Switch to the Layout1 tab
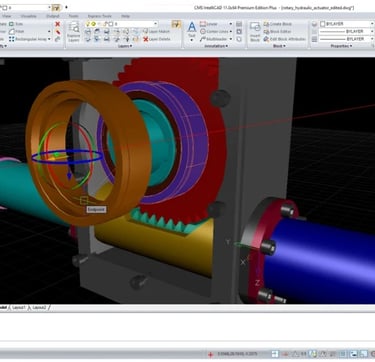This screenshot has height=362, width=375. [x=19, y=307]
